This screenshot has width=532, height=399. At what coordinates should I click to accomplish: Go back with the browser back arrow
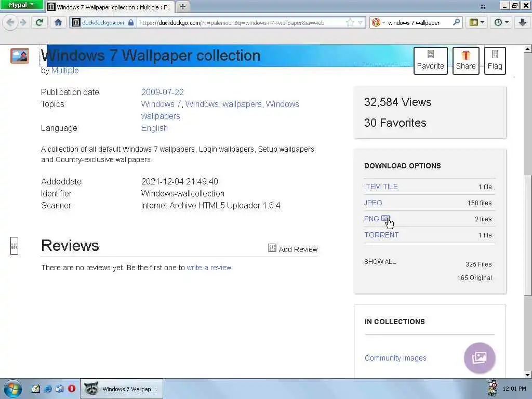coord(10,23)
